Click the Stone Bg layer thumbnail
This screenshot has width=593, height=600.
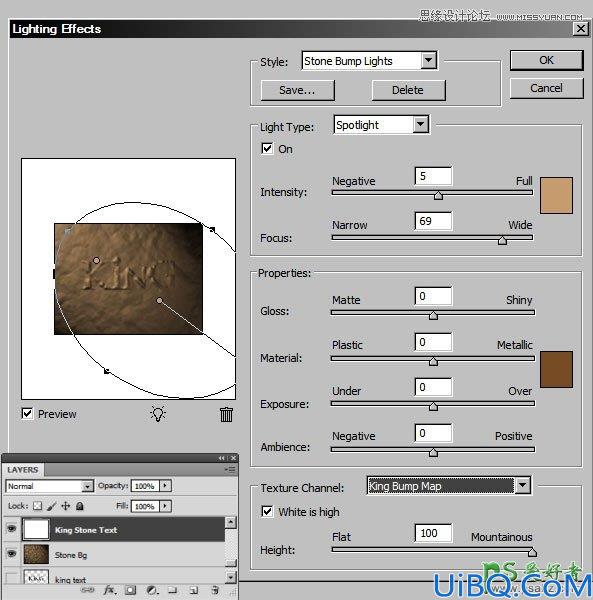pos(36,554)
